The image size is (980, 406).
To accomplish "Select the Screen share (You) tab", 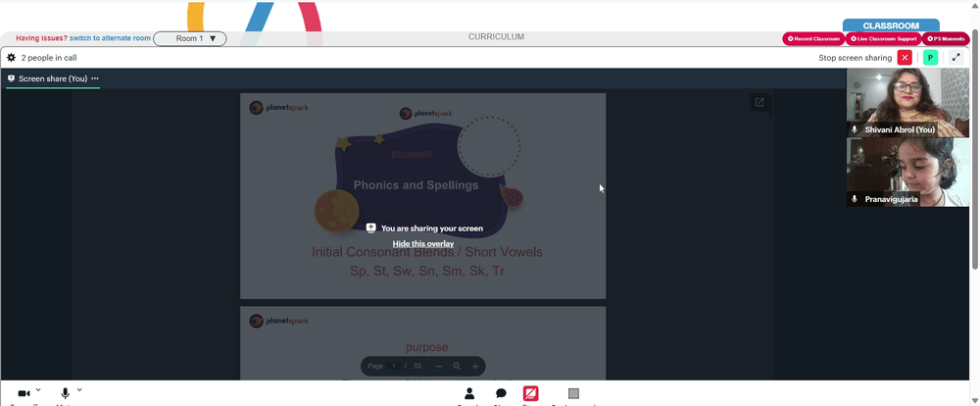I will coord(53,78).
